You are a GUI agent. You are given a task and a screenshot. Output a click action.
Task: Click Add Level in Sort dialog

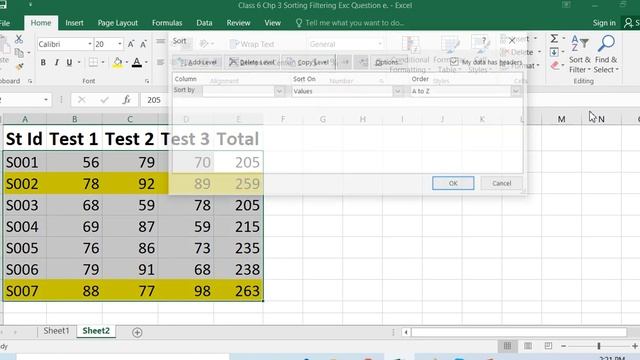coord(197,62)
